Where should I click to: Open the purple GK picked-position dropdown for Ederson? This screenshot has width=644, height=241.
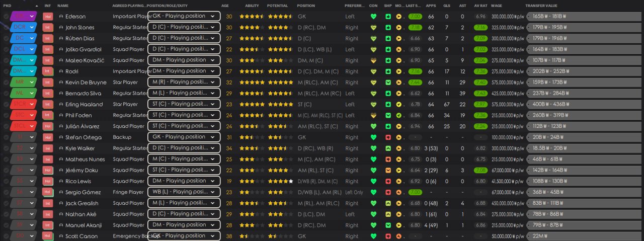click(24, 17)
